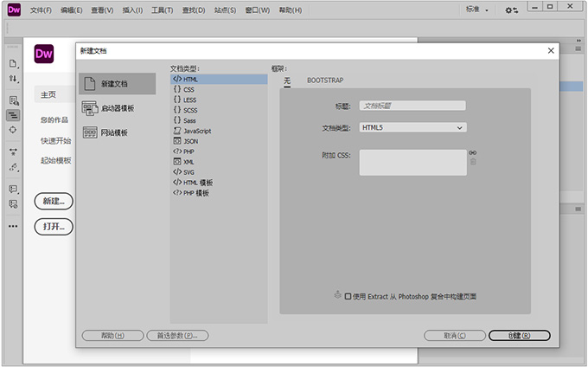Click the open documents icon in left toolbar
Image resolution: width=588 pixels, height=367 pixels.
click(13, 63)
